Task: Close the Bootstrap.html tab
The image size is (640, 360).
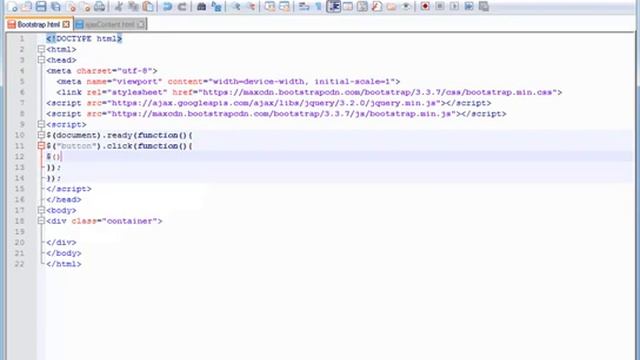Action: click(66, 24)
